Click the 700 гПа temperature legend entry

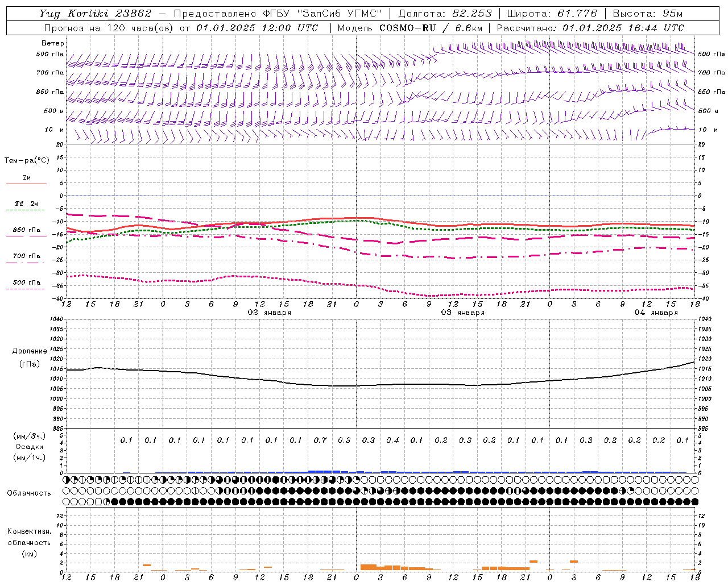point(27,256)
